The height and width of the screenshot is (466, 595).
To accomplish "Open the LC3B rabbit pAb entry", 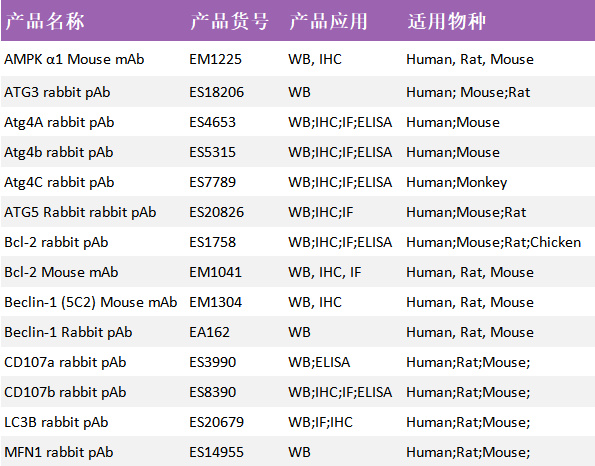I will (x=56, y=422).
